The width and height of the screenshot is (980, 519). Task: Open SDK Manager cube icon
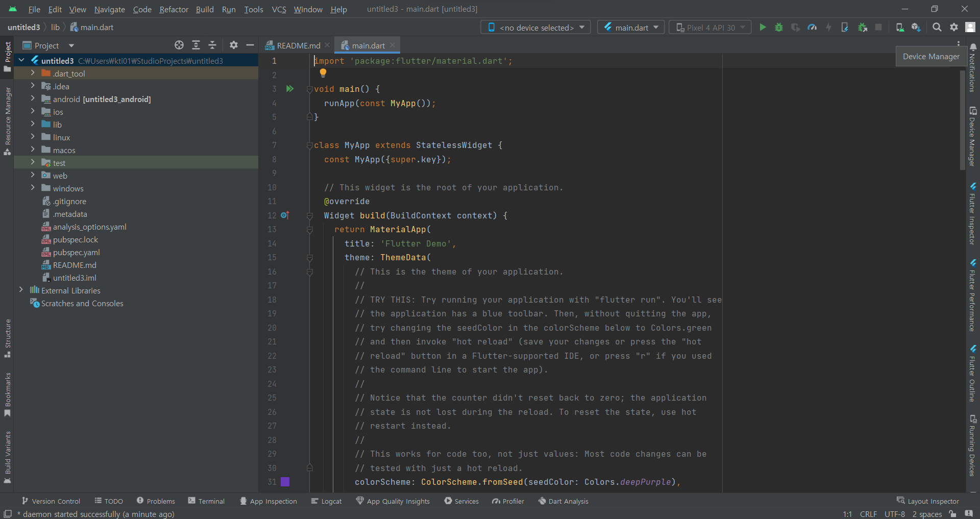coord(916,28)
